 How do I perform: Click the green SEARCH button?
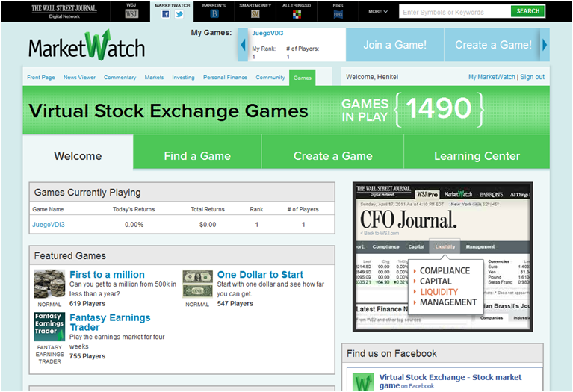click(527, 11)
